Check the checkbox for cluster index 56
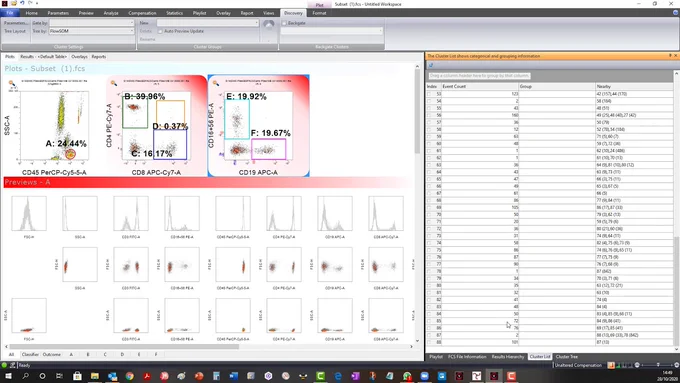680x383 pixels. pyautogui.click(x=429, y=115)
